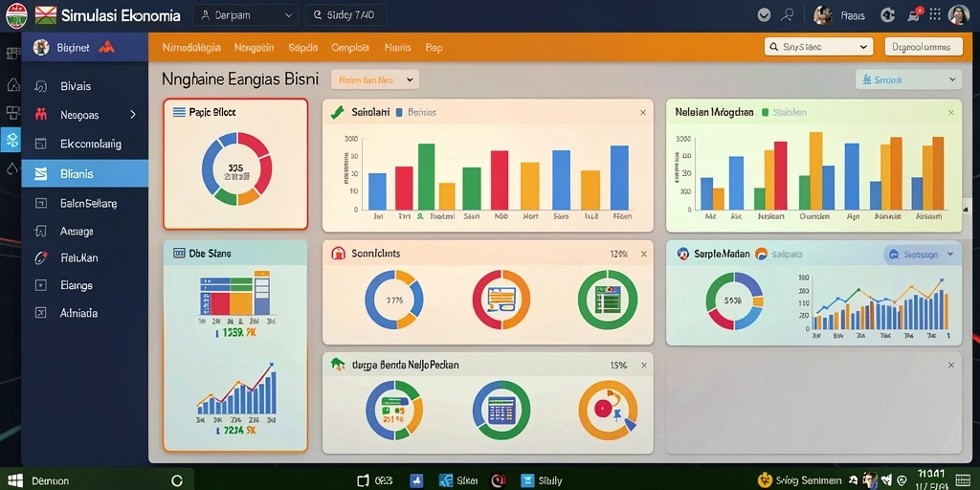Screen dimensions: 980x490
Task: Open the Deripam dropdown in title bar
Action: click(246, 15)
